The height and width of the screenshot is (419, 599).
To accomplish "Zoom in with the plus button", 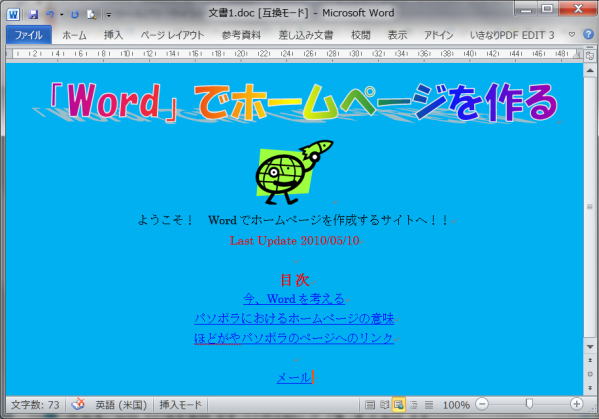I will tap(576, 404).
